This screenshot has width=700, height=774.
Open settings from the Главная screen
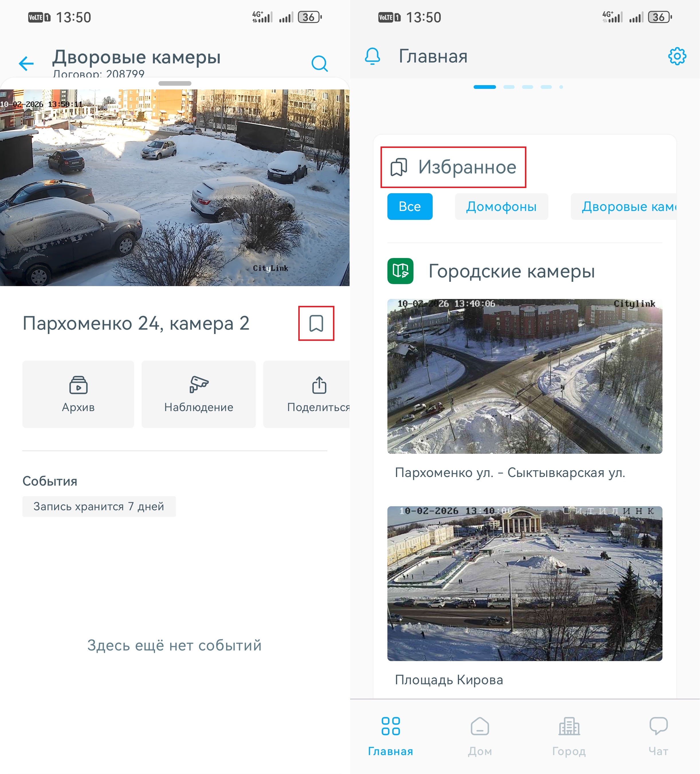point(677,56)
